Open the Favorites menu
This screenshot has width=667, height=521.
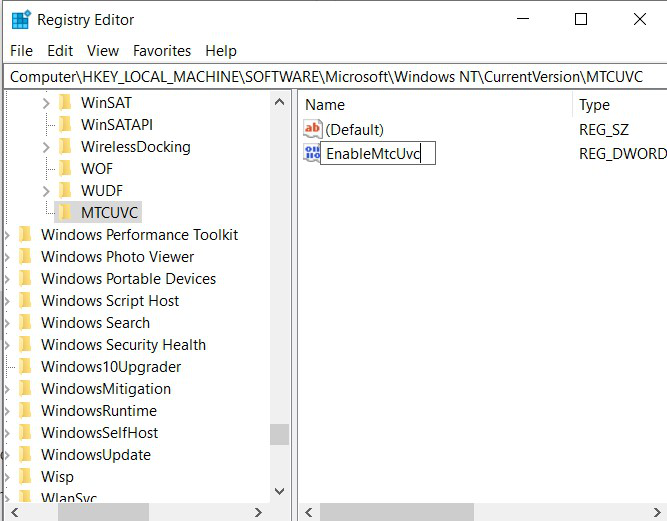[x=162, y=51]
